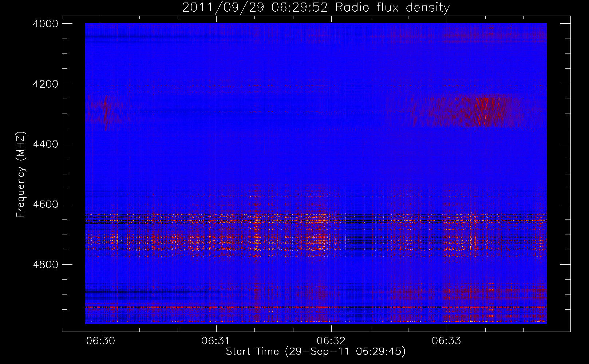Image resolution: width=589 pixels, height=364 pixels.
Task: Click the 06:30 time tick label
Action: (101, 341)
